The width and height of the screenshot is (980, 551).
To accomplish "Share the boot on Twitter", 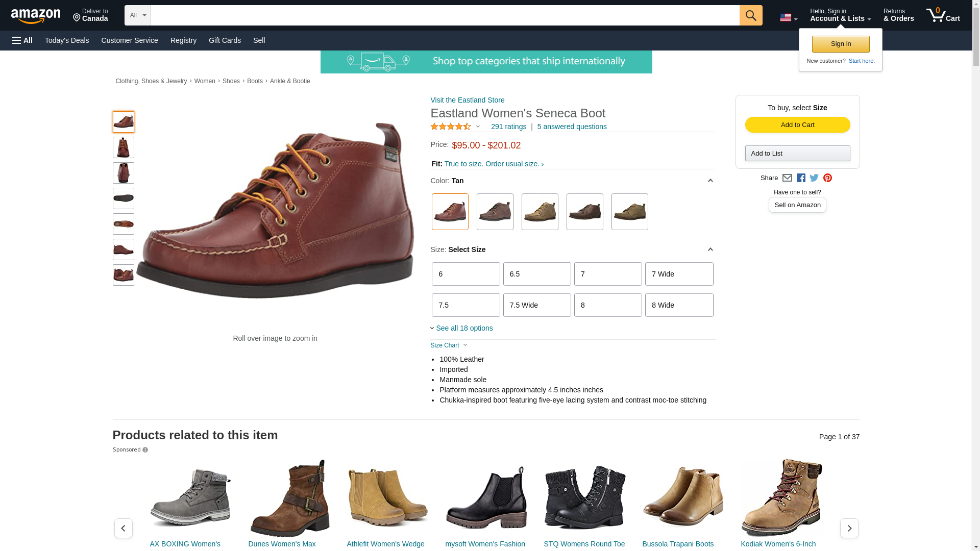I will 814,178.
